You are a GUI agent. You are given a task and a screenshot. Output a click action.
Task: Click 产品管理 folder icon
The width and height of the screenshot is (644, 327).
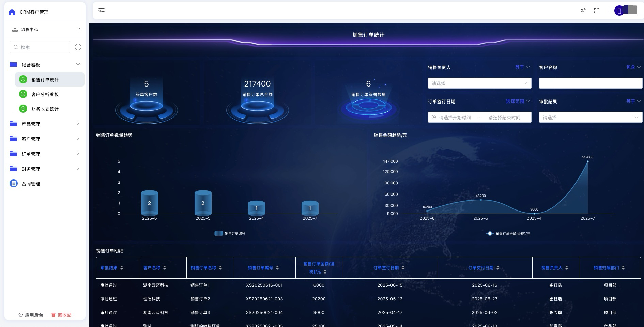coord(14,124)
